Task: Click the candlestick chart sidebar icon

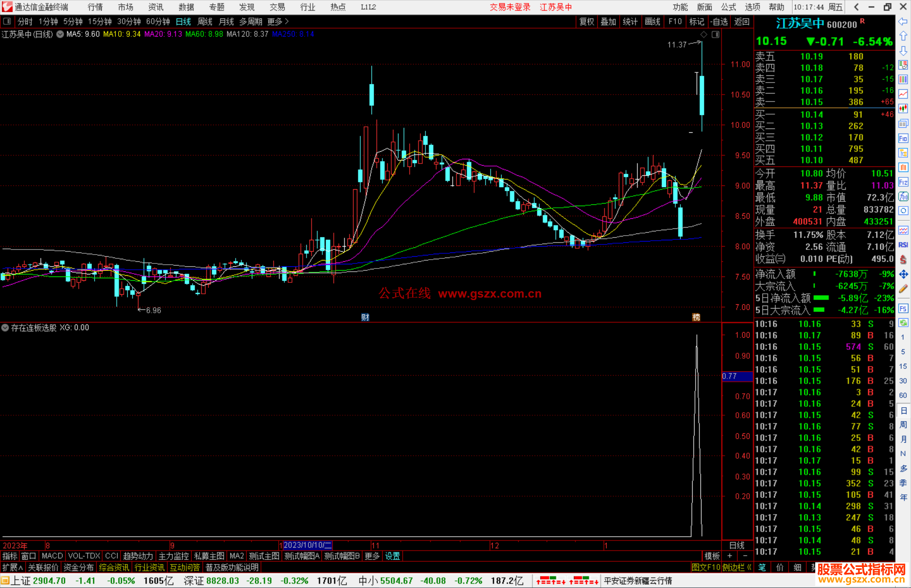Action: point(903,109)
